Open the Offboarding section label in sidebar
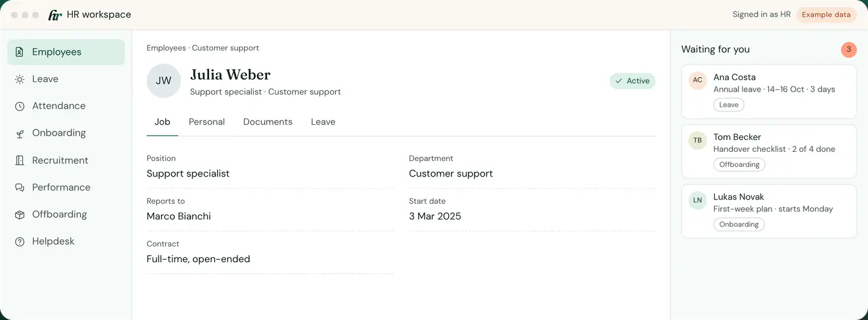The image size is (868, 320). click(60, 215)
